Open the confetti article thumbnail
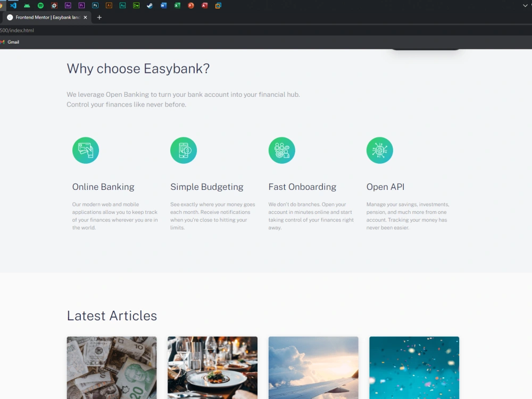 414,368
